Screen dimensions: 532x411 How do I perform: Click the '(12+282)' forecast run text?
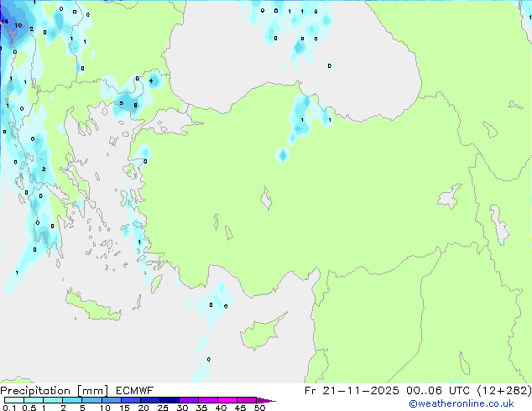(x=504, y=391)
